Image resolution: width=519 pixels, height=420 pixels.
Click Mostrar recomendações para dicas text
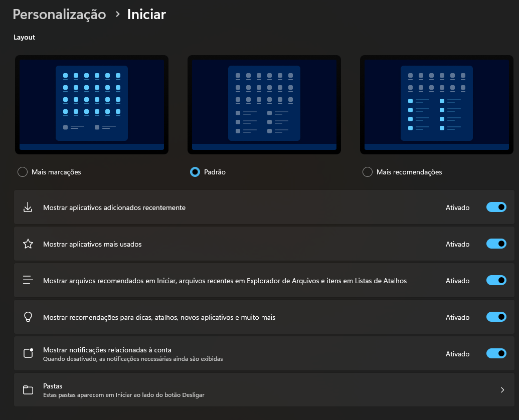click(x=159, y=317)
